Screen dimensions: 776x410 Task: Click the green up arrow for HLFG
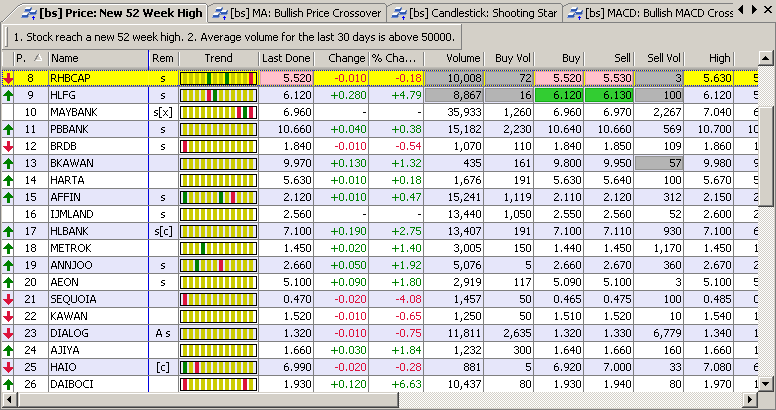click(x=8, y=96)
